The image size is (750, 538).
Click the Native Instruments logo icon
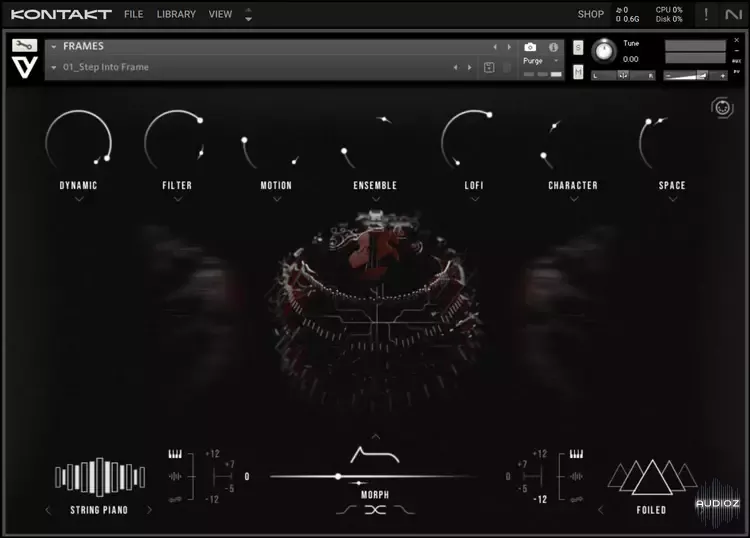(733, 14)
